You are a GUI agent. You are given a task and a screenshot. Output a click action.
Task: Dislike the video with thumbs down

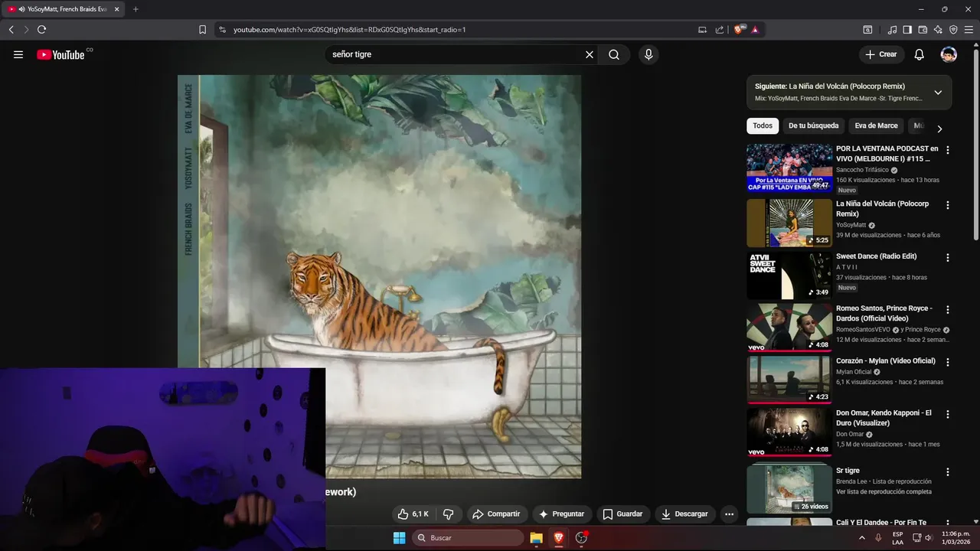pyautogui.click(x=449, y=514)
